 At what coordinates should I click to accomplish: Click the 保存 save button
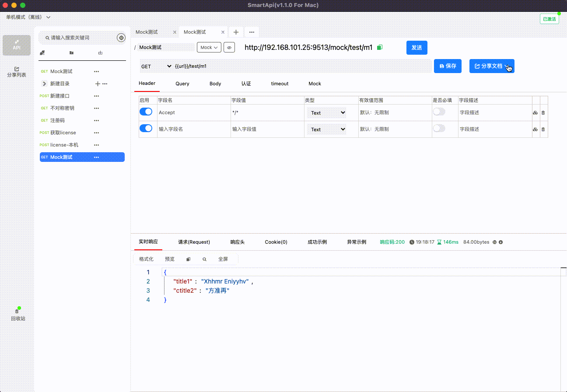point(448,66)
